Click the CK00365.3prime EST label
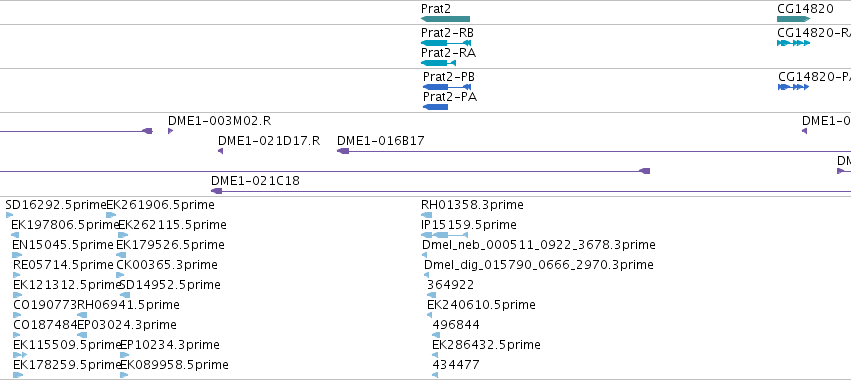The image size is (851, 380). (x=167, y=264)
